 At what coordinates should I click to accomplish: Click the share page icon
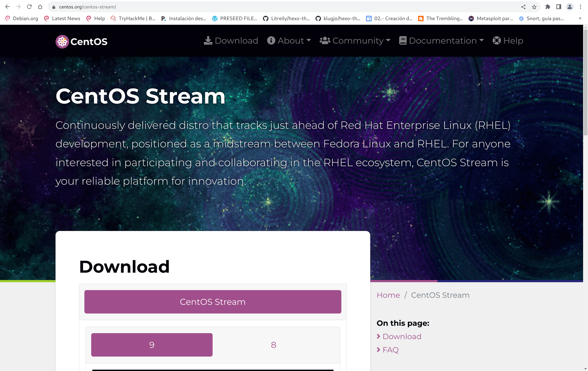point(523,7)
